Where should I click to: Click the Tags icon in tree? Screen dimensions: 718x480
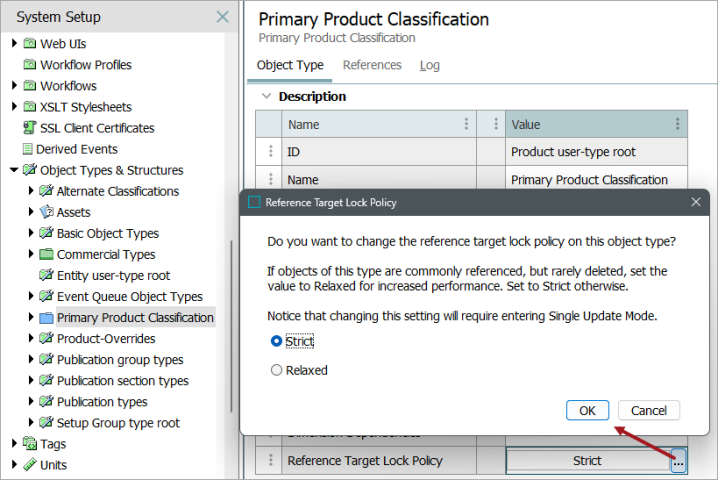30,444
